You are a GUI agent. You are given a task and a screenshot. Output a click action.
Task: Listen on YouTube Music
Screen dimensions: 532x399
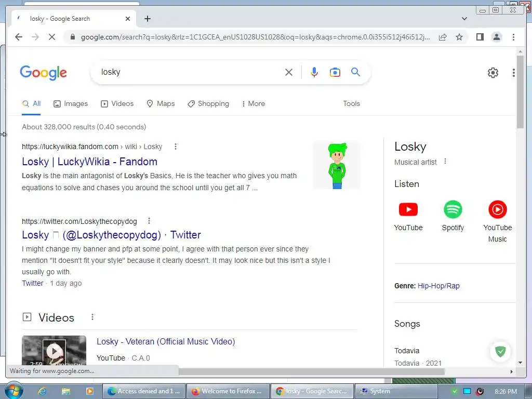tap(497, 221)
